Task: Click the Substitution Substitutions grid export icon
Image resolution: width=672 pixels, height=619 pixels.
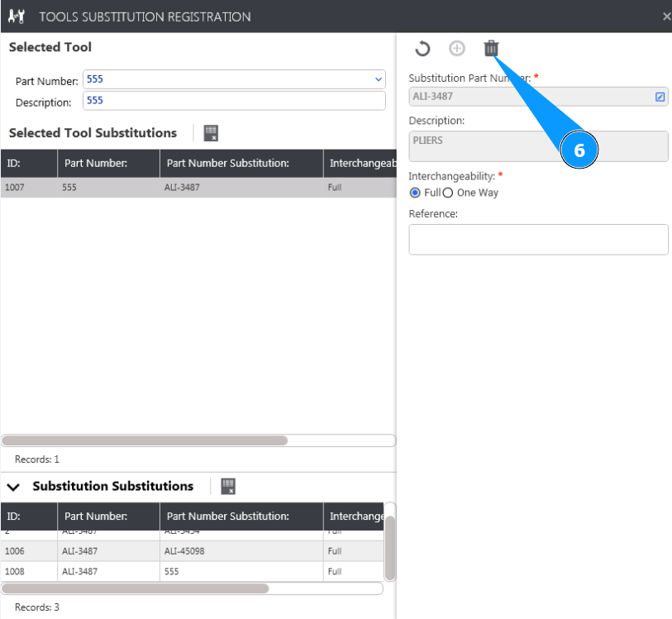Action: click(x=228, y=486)
